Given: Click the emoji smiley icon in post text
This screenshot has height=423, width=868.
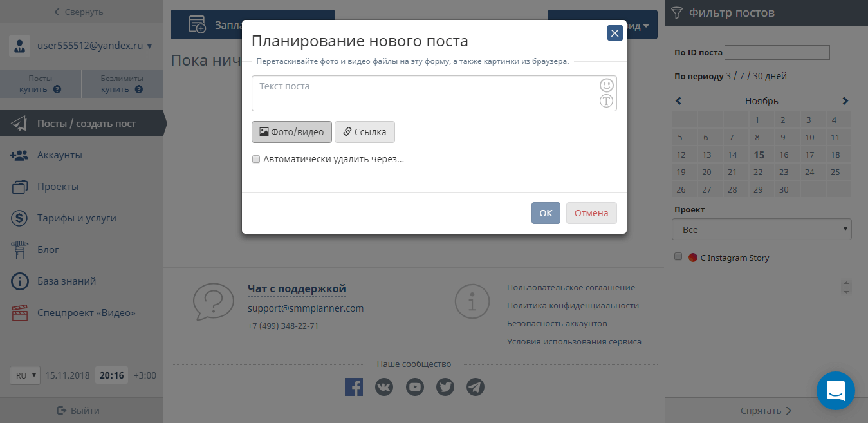Looking at the screenshot, I should [606, 85].
